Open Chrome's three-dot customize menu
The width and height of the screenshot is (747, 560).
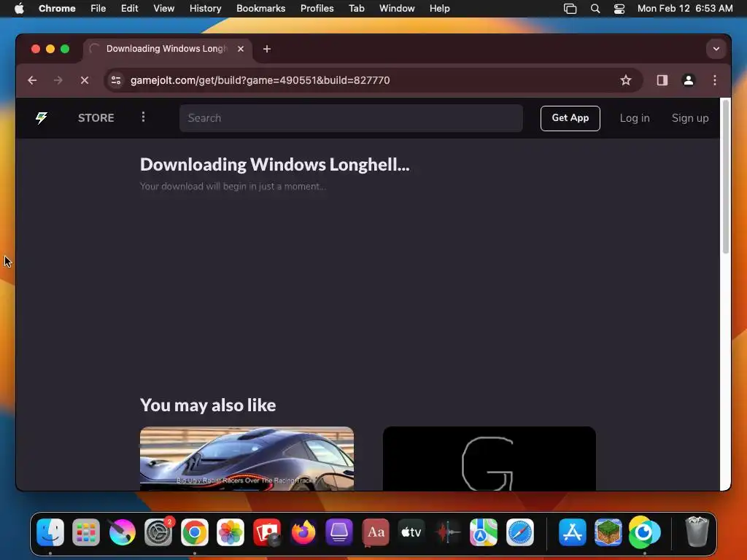715,80
